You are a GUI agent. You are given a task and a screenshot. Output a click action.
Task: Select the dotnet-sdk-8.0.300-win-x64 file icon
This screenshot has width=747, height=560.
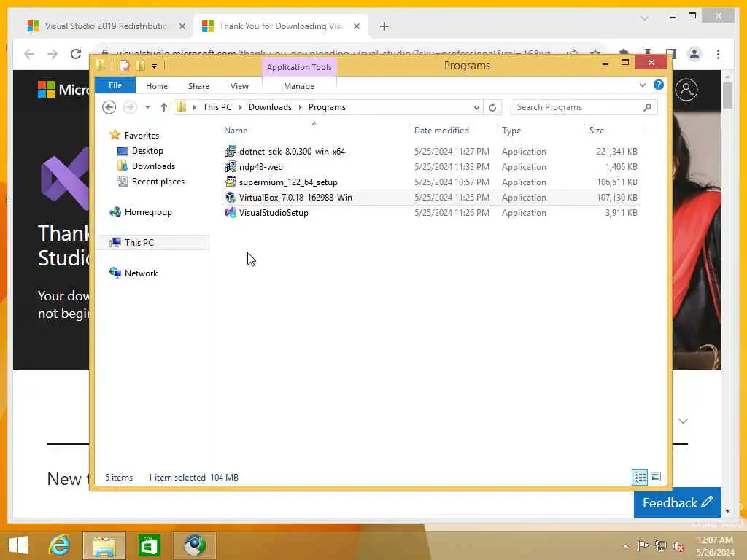pos(231,152)
